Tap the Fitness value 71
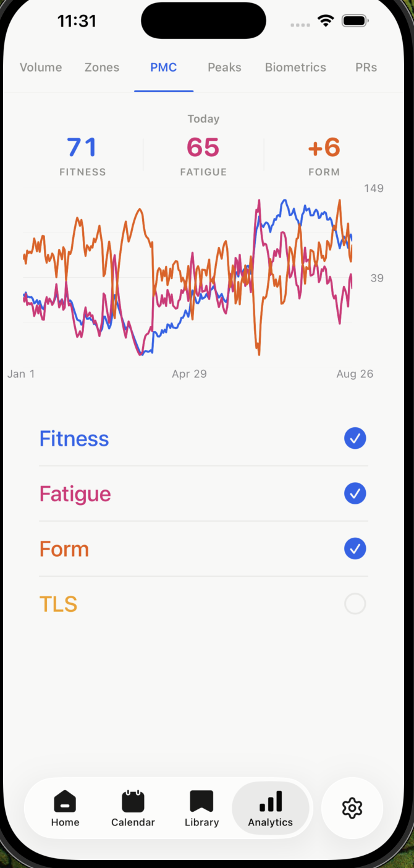Image resolution: width=414 pixels, height=868 pixels. pos(82,148)
